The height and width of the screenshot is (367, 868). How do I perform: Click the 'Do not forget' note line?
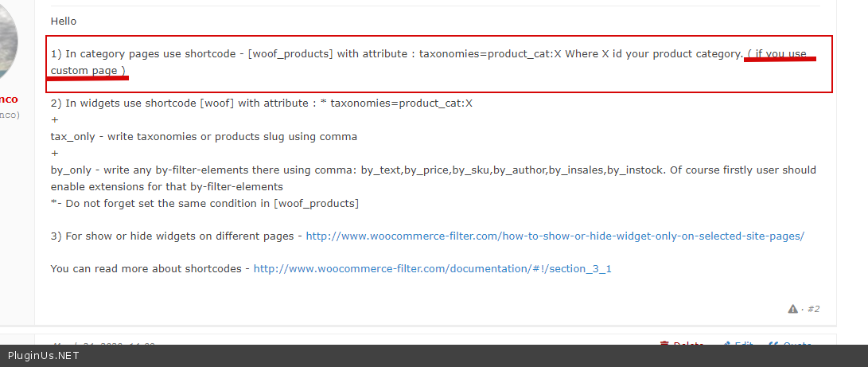[x=204, y=203]
